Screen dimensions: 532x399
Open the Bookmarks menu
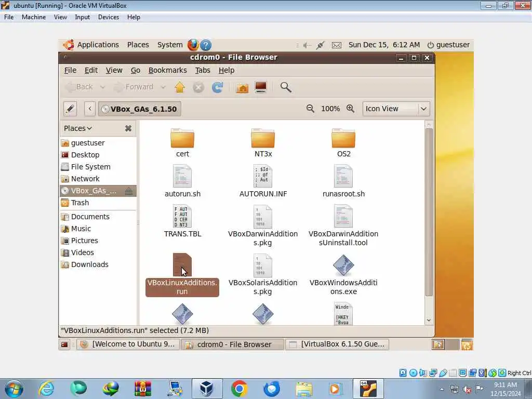click(168, 70)
